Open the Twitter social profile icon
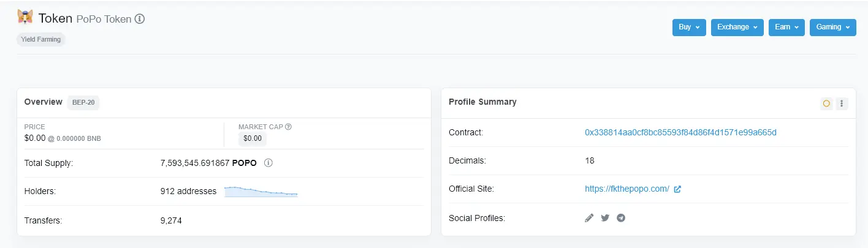Viewport: 868px width, 248px height. pos(605,218)
